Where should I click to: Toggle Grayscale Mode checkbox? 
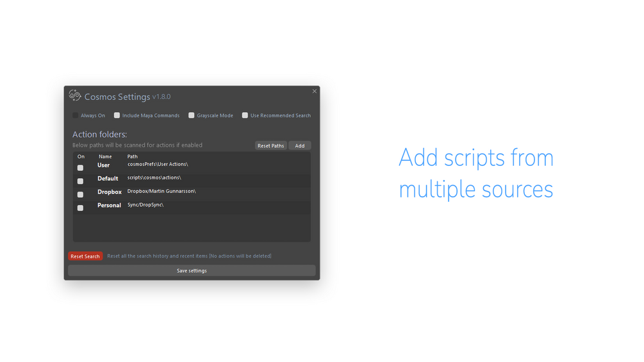pyautogui.click(x=192, y=115)
